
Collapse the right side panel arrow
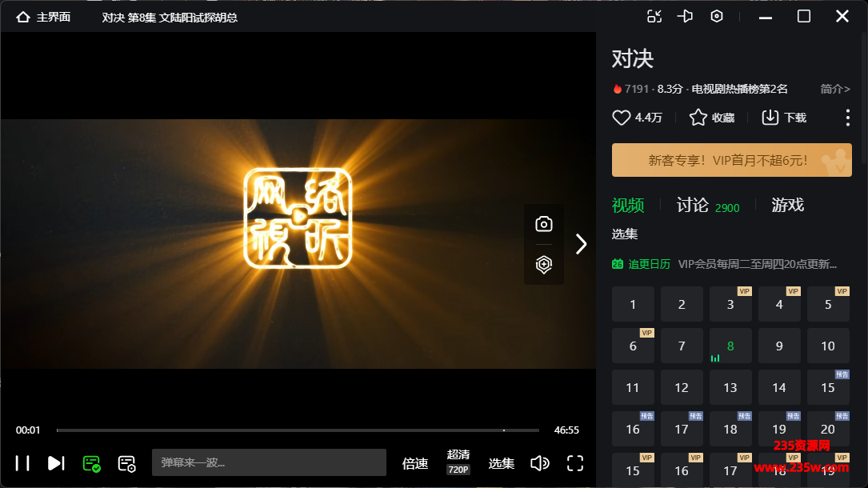pyautogui.click(x=582, y=244)
